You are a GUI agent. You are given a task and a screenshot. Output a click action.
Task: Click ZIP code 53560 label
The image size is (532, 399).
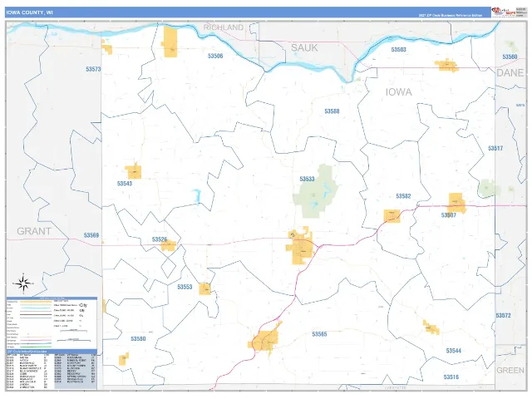pos(510,57)
